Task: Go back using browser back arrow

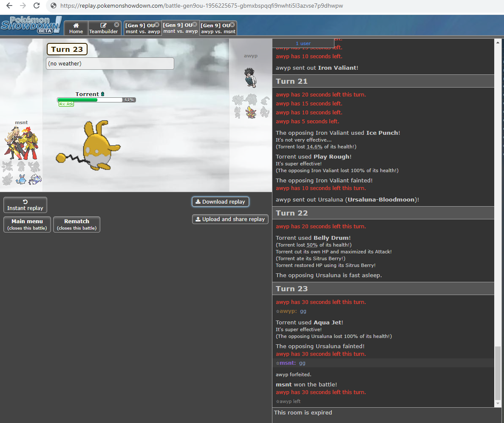Action: coord(9,6)
